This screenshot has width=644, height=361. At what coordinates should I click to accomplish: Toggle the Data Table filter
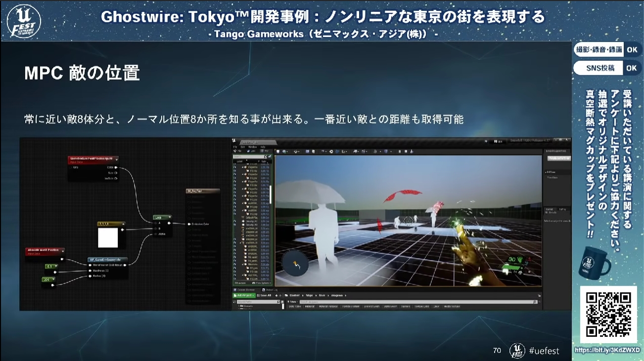295,307
